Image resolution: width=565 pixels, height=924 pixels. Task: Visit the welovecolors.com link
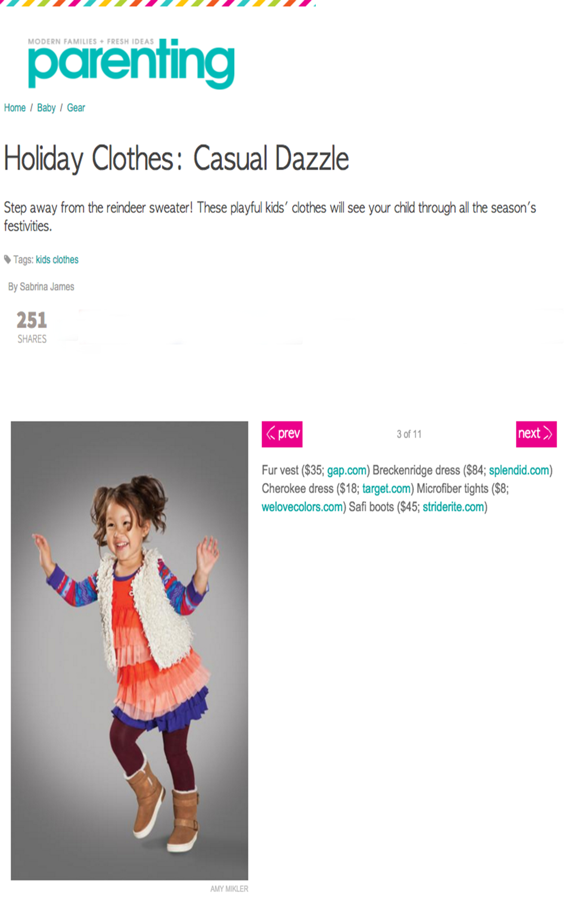[x=302, y=507]
